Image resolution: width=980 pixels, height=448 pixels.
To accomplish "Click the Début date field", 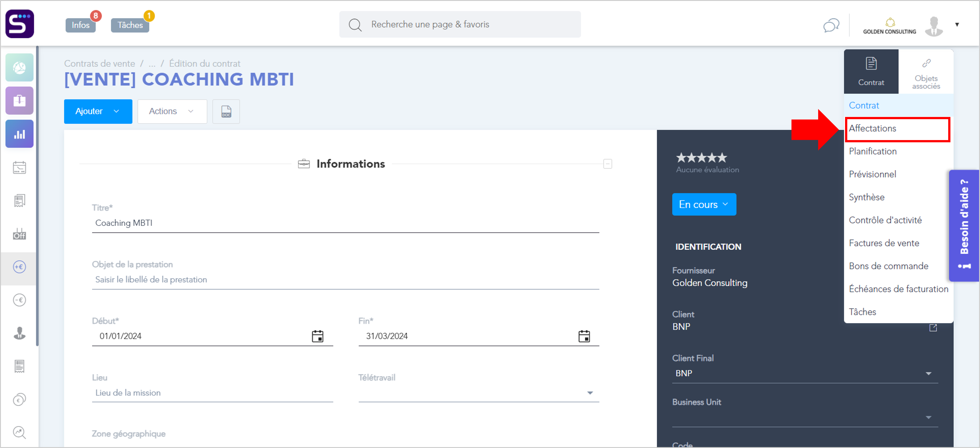I will coord(212,336).
